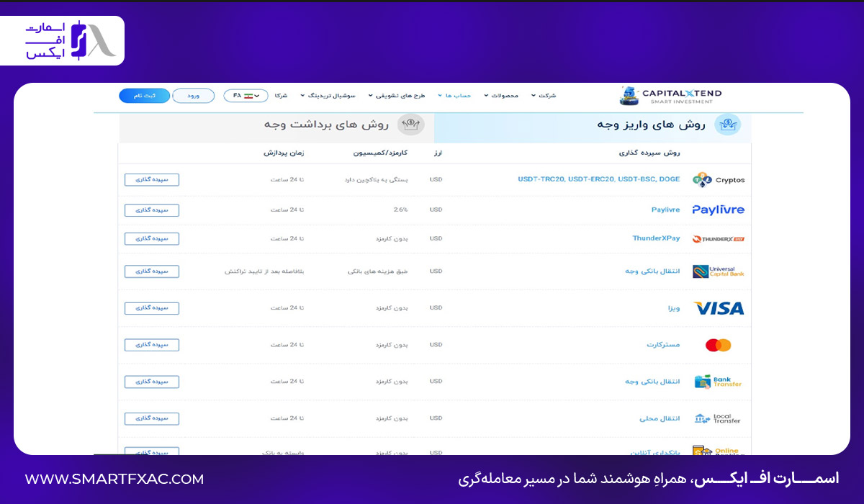The width and height of the screenshot is (864, 504).
Task: Click USD currency in the Mastercard row
Action: coord(436,345)
